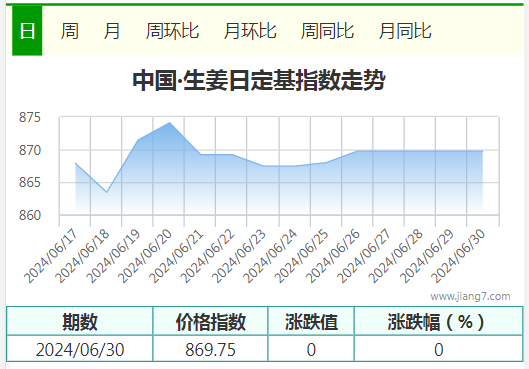This screenshot has width=529, height=369.
Task: Open the www.jiang7.com watermark link
Action: (x=470, y=296)
